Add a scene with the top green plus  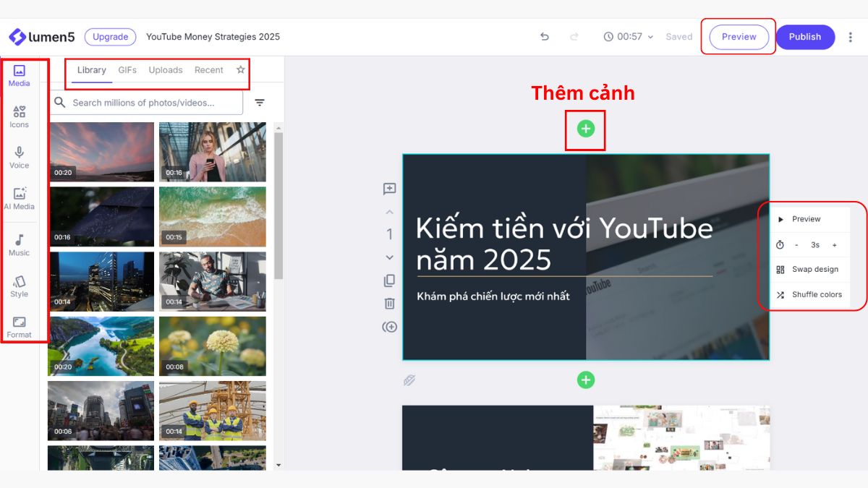coord(586,129)
